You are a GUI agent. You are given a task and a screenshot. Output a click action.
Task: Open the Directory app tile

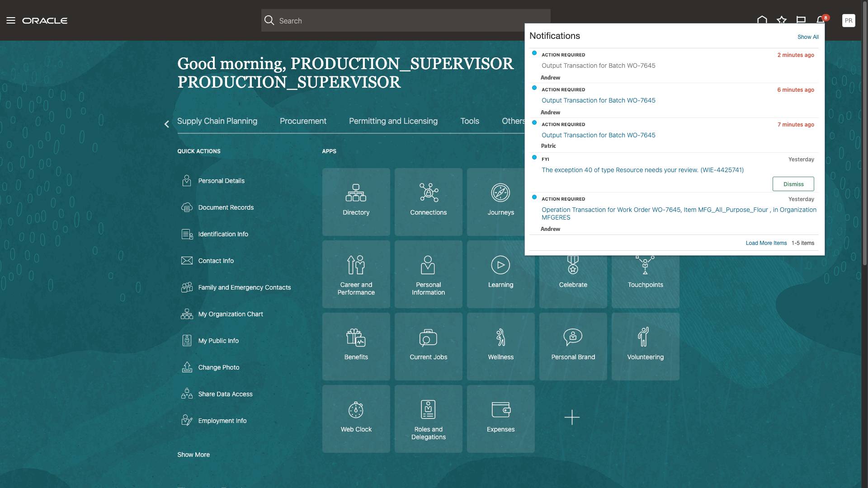pyautogui.click(x=356, y=202)
